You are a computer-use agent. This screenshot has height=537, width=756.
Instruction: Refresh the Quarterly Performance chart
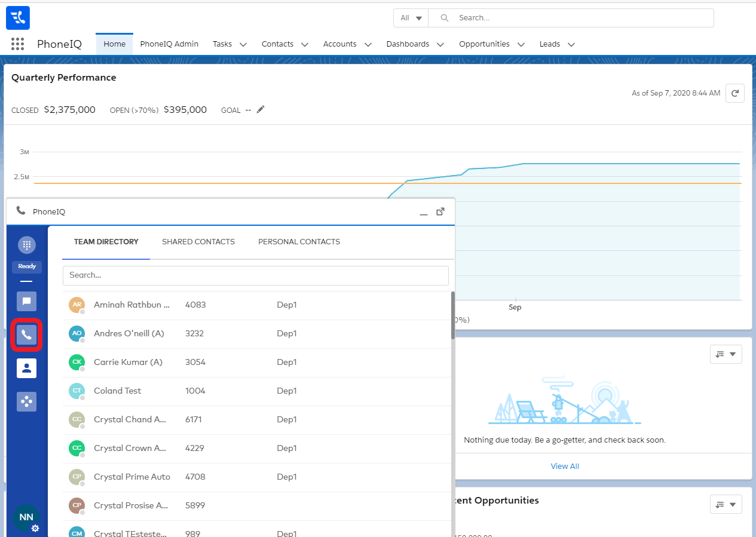point(734,93)
